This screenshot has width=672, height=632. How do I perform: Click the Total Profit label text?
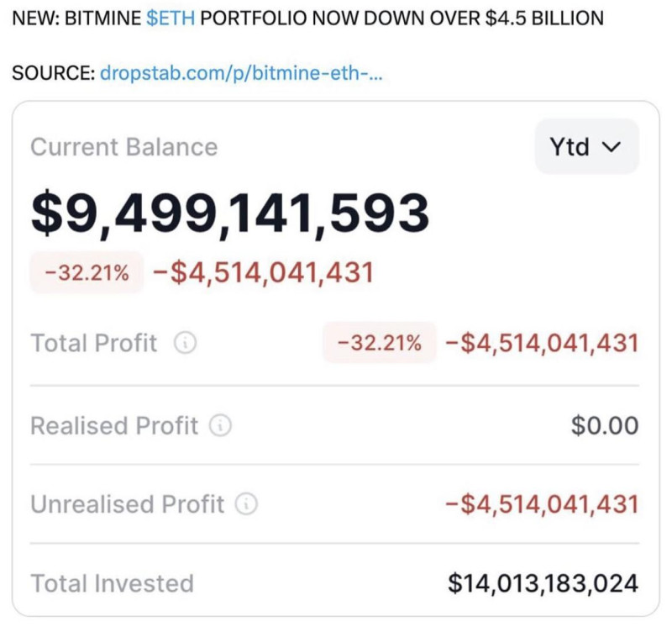[x=93, y=343]
